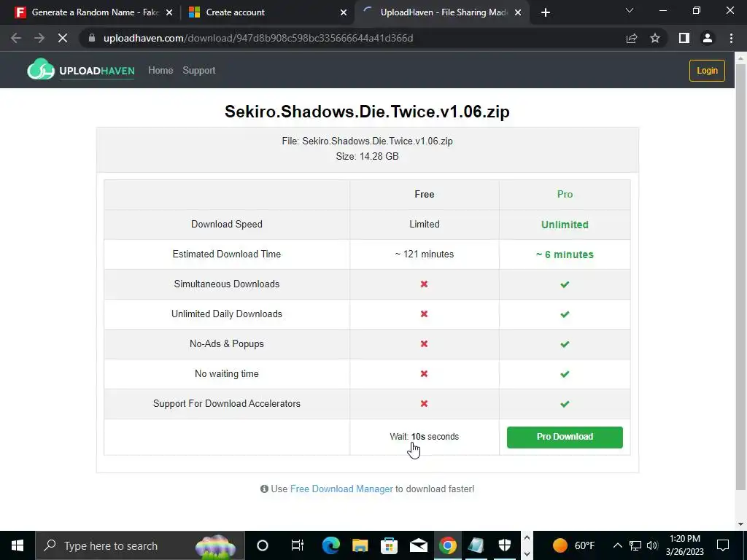This screenshot has width=747, height=560.
Task: View site information padlock icon
Action: (92, 38)
